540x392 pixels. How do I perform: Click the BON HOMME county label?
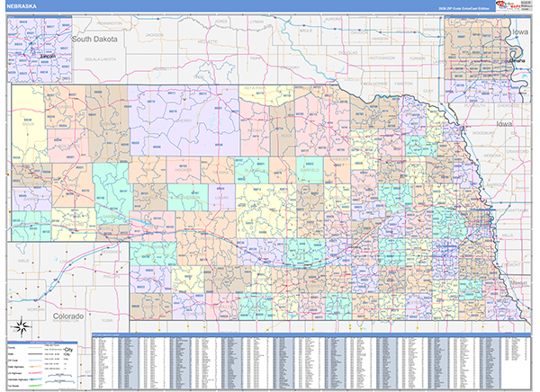click(375, 84)
